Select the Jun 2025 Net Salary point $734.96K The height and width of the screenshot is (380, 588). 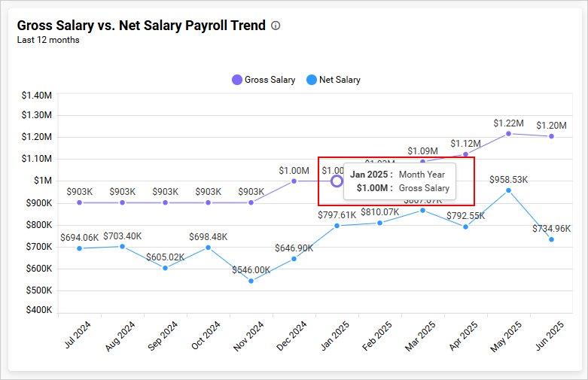pyautogui.click(x=551, y=239)
